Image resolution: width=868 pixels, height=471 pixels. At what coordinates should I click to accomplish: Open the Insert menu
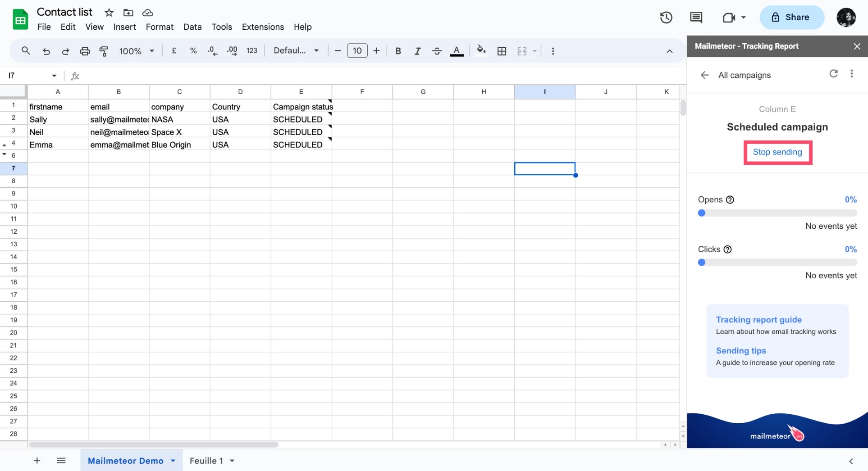pos(124,27)
